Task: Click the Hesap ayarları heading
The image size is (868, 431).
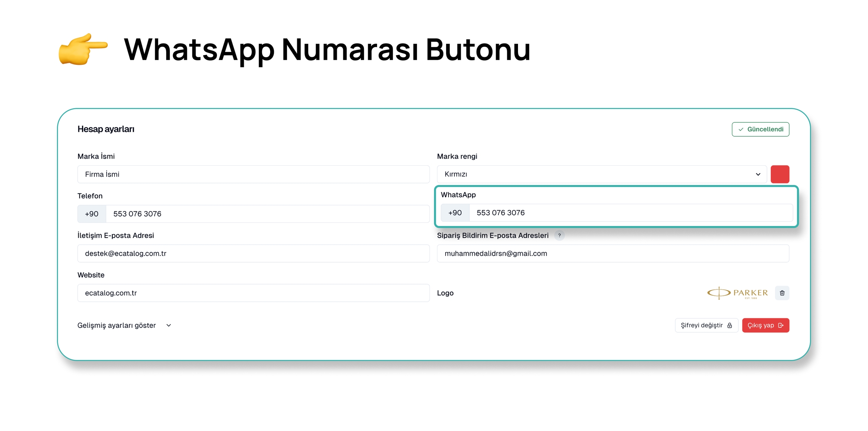Action: coord(106,129)
